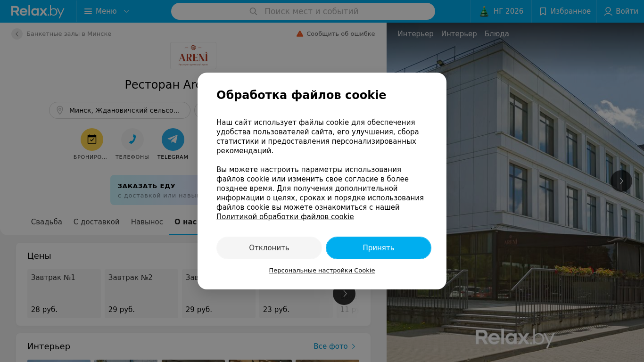Click the search field Поиск мест и событий
Image resolution: width=644 pixels, height=362 pixels.
point(303,11)
